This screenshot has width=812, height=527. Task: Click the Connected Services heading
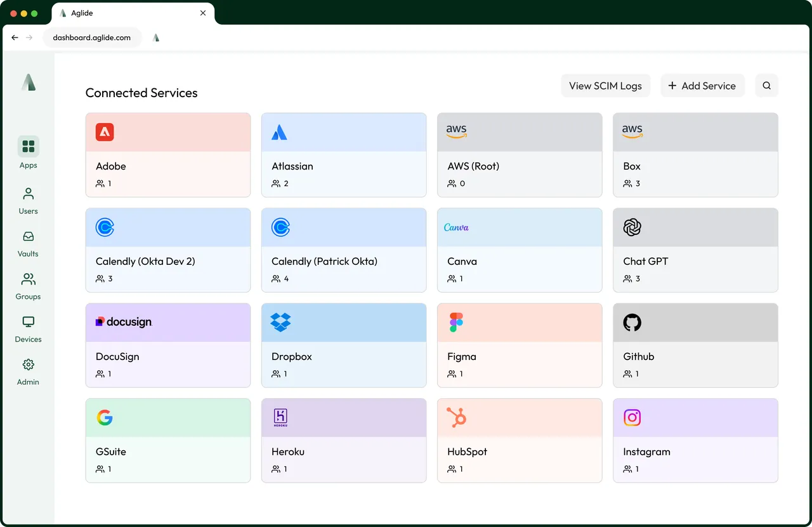click(x=141, y=93)
